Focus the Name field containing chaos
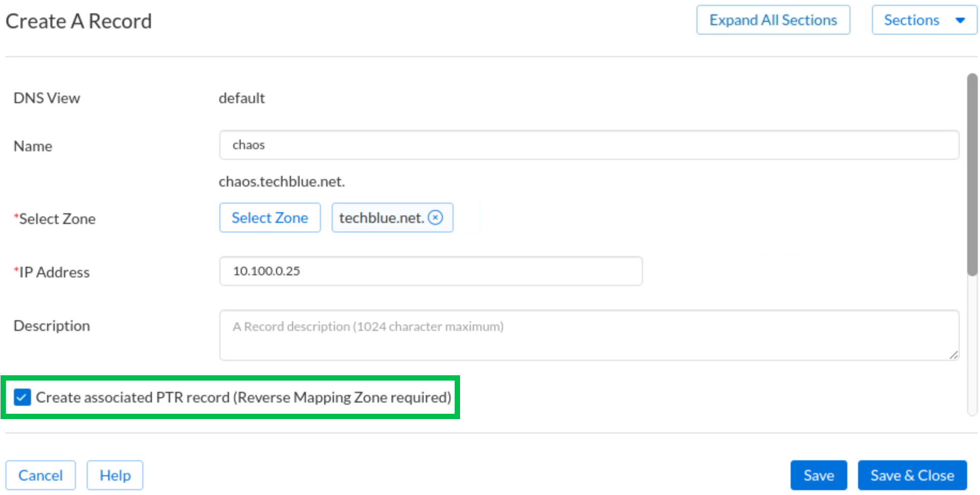Viewport: 980px width, 495px height. [x=588, y=145]
